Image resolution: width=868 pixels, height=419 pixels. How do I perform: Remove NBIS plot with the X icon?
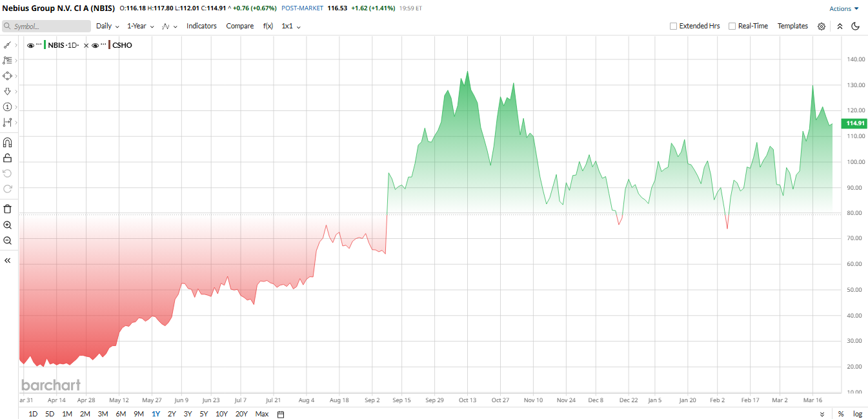pyautogui.click(x=86, y=46)
